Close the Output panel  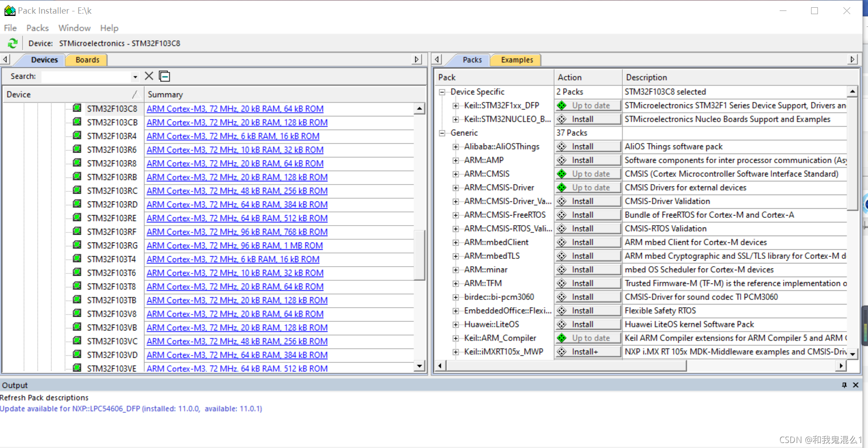[x=856, y=385]
